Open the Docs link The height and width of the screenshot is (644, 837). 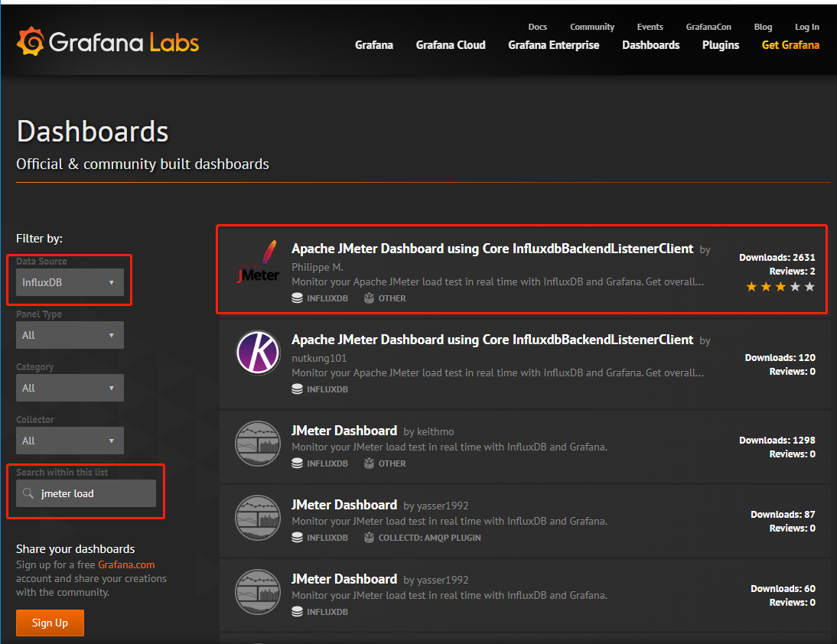coord(538,27)
